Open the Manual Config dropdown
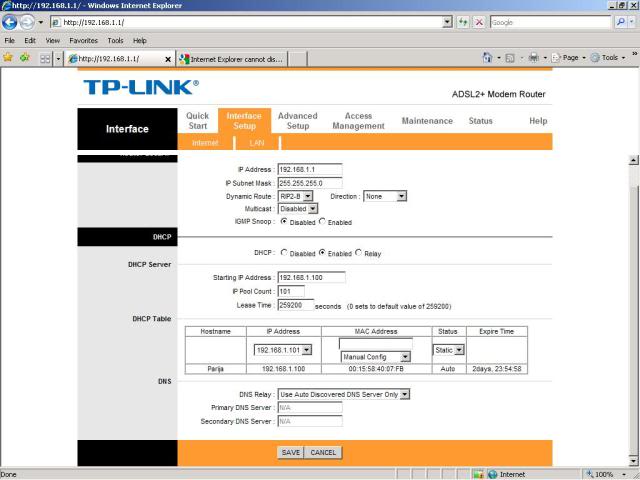The width and height of the screenshot is (640, 480). (x=376, y=357)
